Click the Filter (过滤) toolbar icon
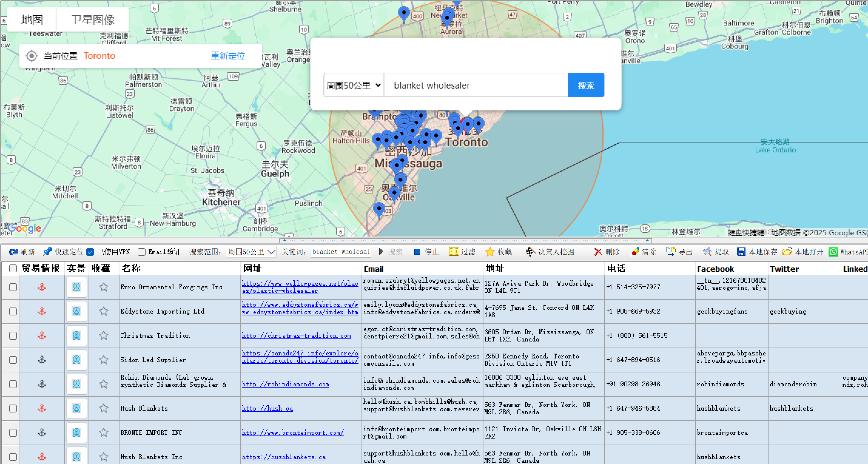Image resolution: width=868 pixels, height=464 pixels. point(453,252)
